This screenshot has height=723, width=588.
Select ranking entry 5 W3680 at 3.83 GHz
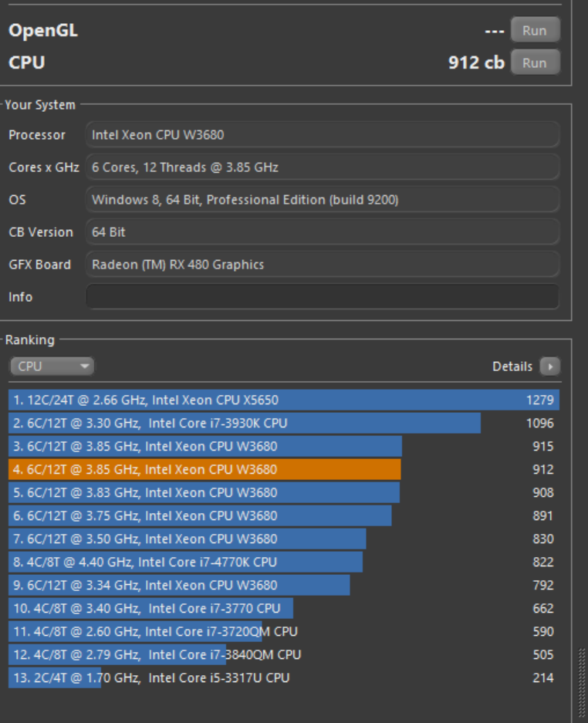tap(284, 492)
